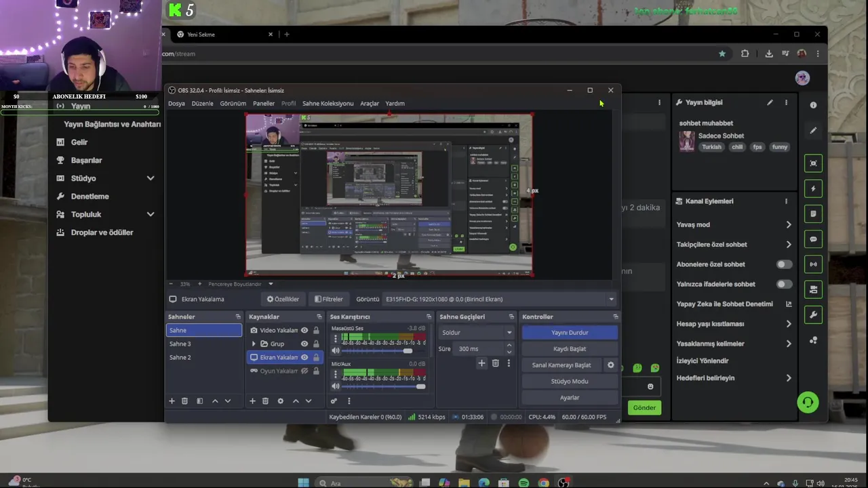Click the wrench icon in right sidebar
868x488 pixels.
coord(813,314)
